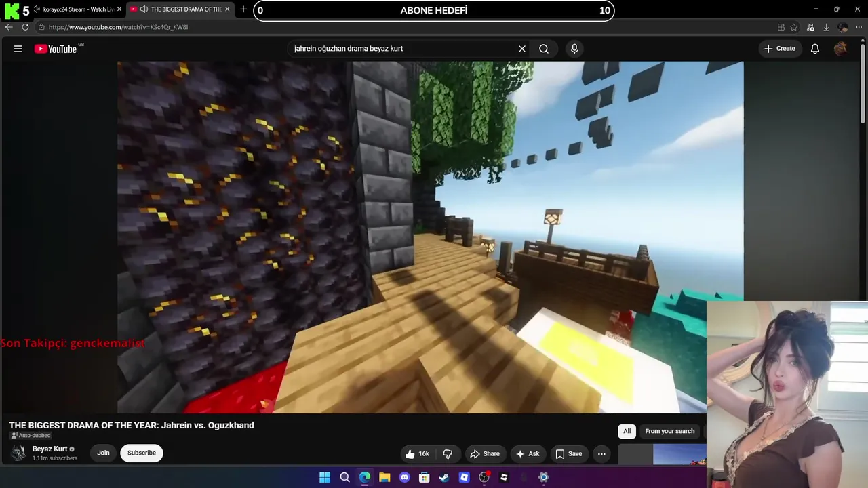Share this video

click(485, 454)
